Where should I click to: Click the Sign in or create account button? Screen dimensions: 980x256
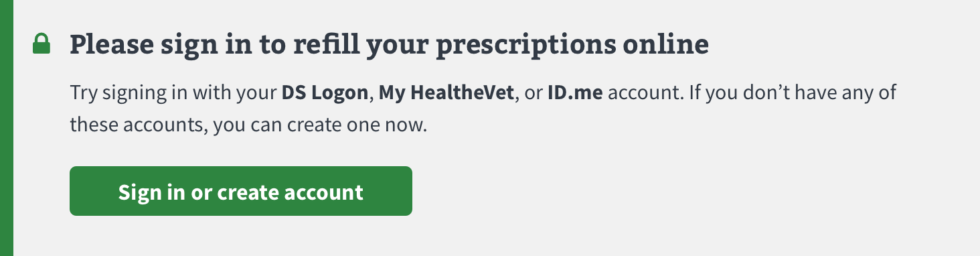click(x=241, y=191)
